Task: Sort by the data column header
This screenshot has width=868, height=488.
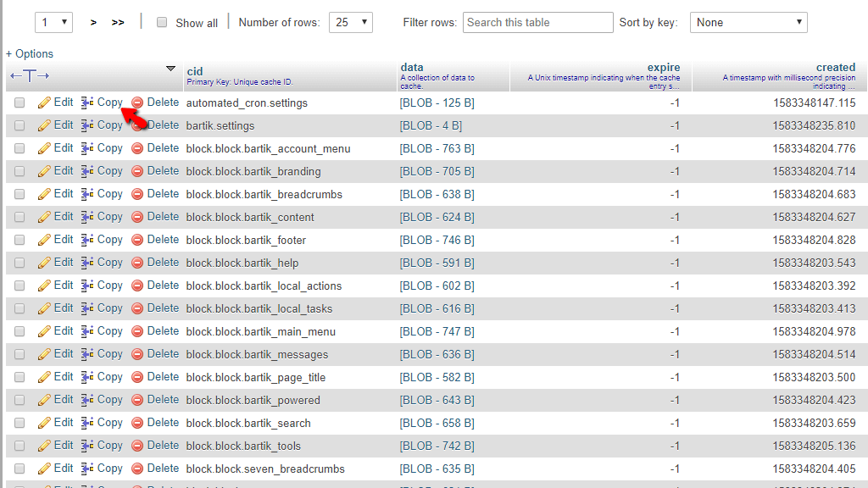Action: tap(412, 67)
